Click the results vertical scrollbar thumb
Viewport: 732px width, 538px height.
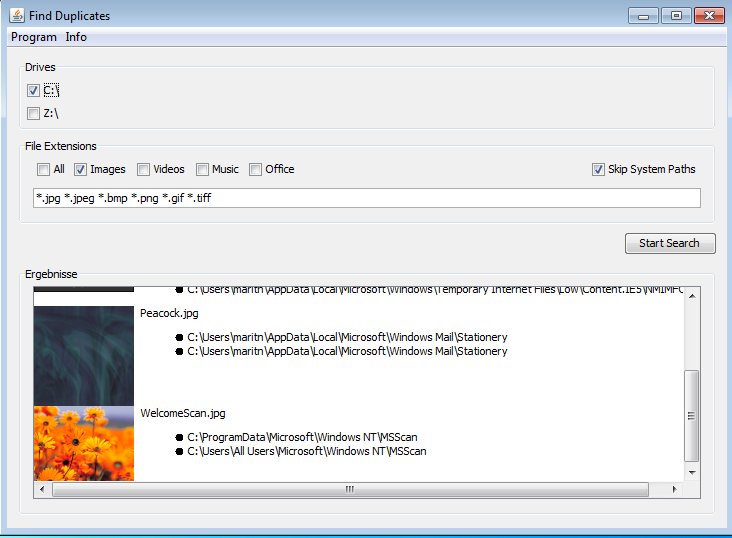[692, 415]
